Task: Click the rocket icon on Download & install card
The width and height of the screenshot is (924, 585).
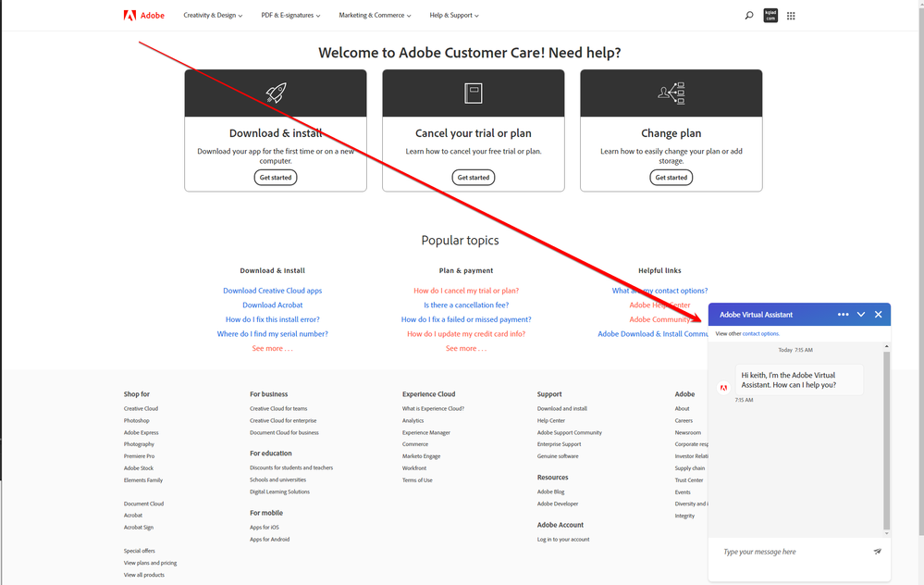Action: 276,93
